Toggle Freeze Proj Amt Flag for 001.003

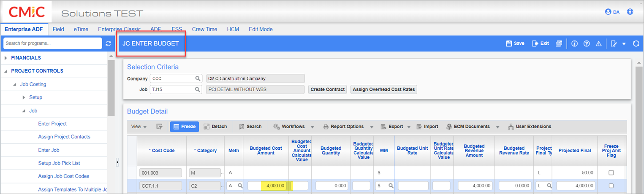click(611, 172)
